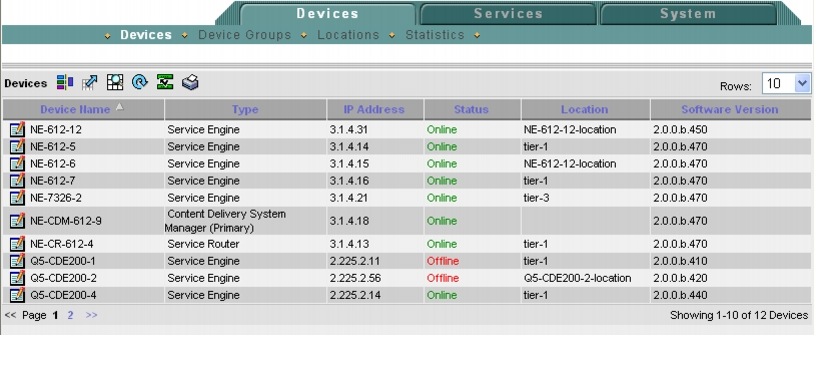Screen dimensions: 840x366
Task: Open the Rows count dropdown
Action: click(786, 84)
